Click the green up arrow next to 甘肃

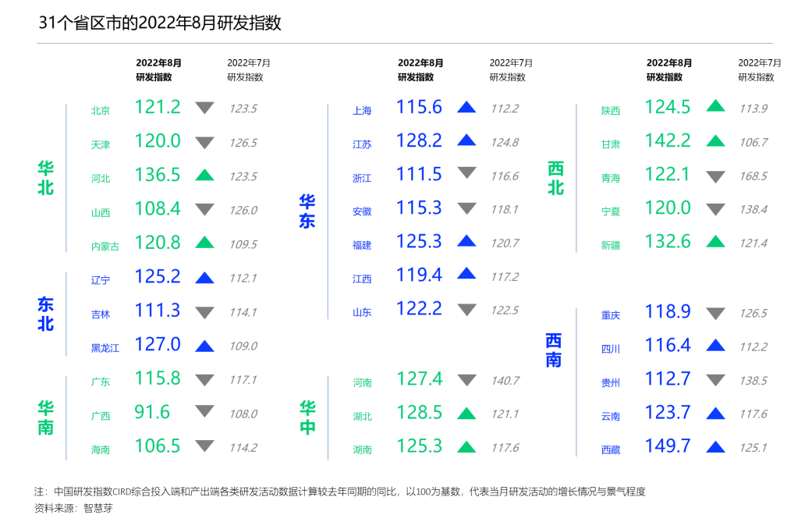715,140
